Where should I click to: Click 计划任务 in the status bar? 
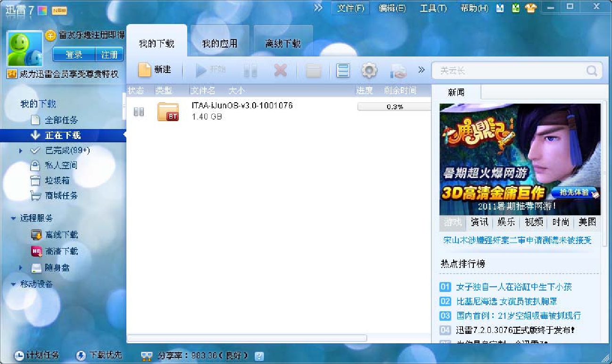(x=37, y=356)
